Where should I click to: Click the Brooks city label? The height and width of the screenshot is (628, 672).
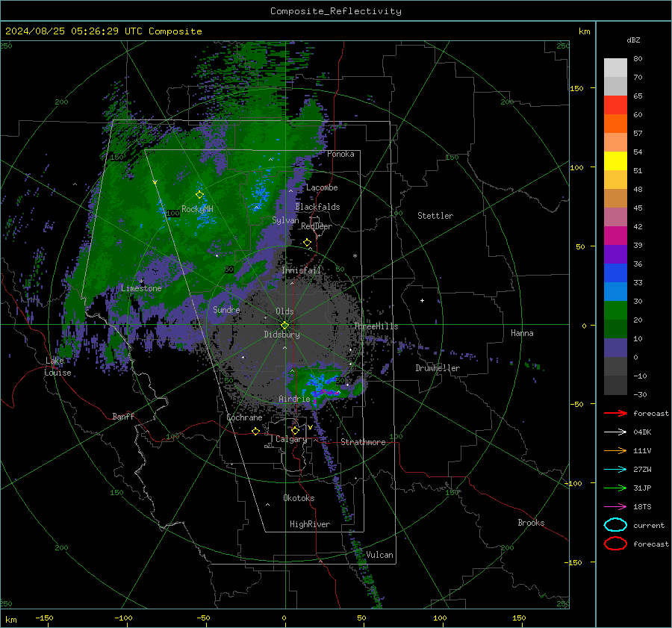pos(531,523)
